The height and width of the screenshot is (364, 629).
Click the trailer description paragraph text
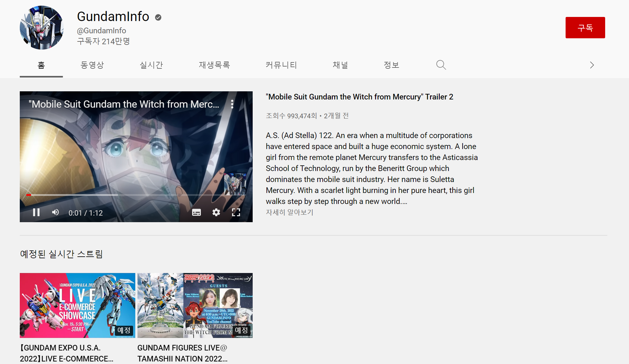coord(372,168)
